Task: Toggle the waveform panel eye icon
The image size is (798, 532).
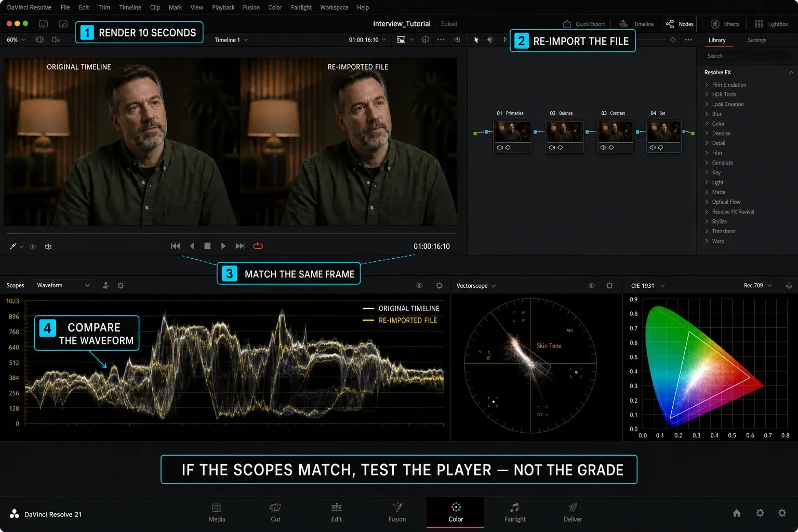Action: (x=419, y=285)
